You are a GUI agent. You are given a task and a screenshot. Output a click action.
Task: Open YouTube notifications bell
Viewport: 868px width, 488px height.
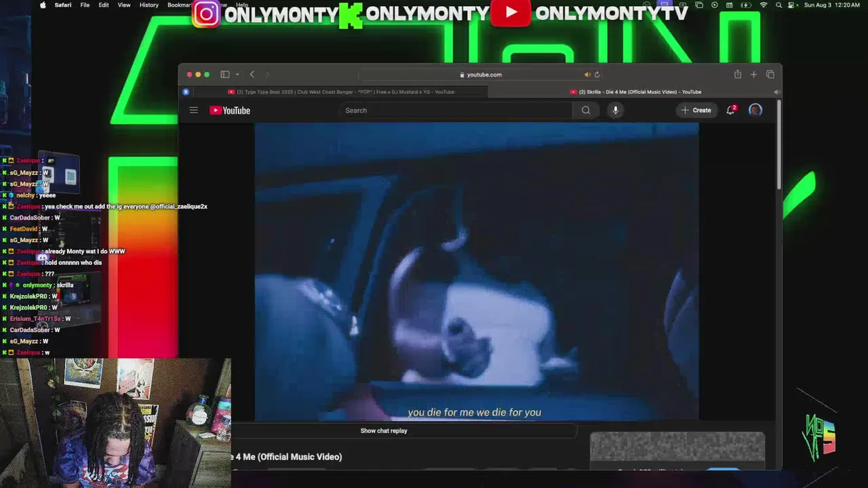[731, 110]
